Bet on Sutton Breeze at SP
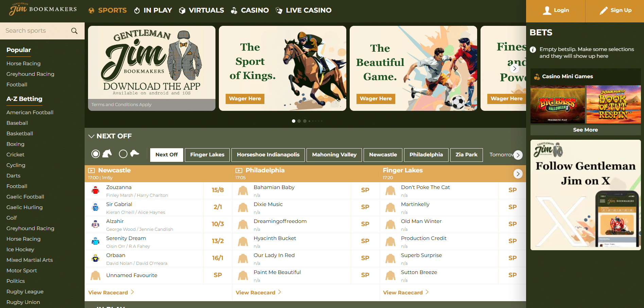644x308 pixels. coord(512,275)
